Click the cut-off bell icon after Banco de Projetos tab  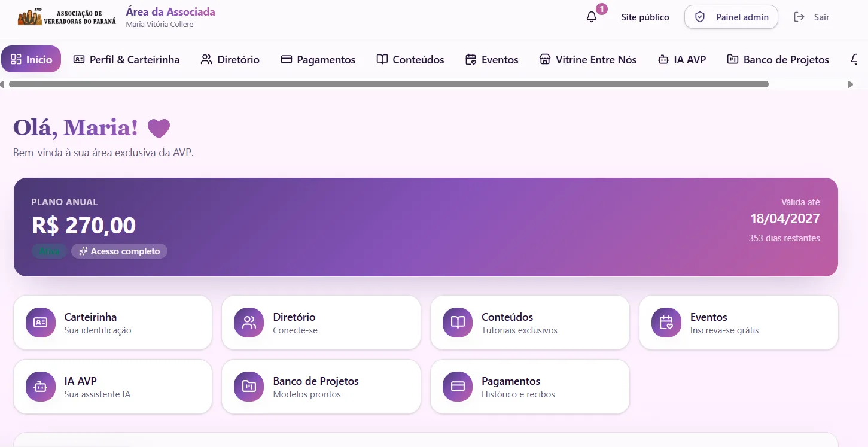point(855,59)
